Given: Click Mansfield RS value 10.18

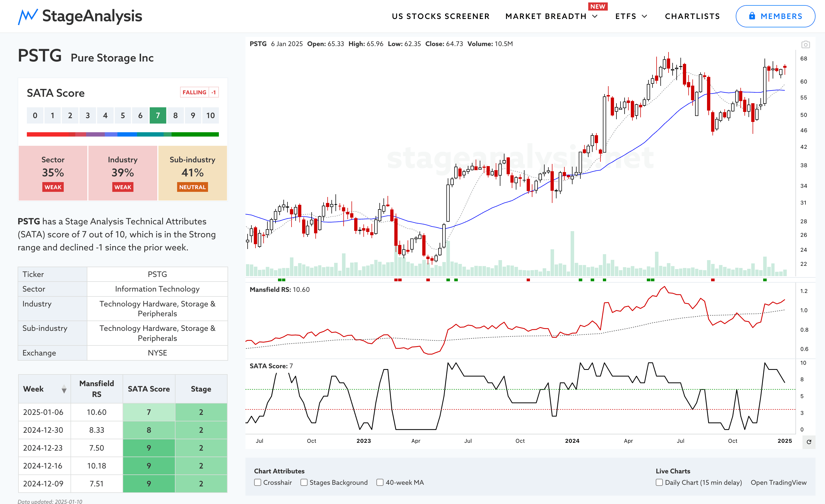Looking at the screenshot, I should pos(97,466).
